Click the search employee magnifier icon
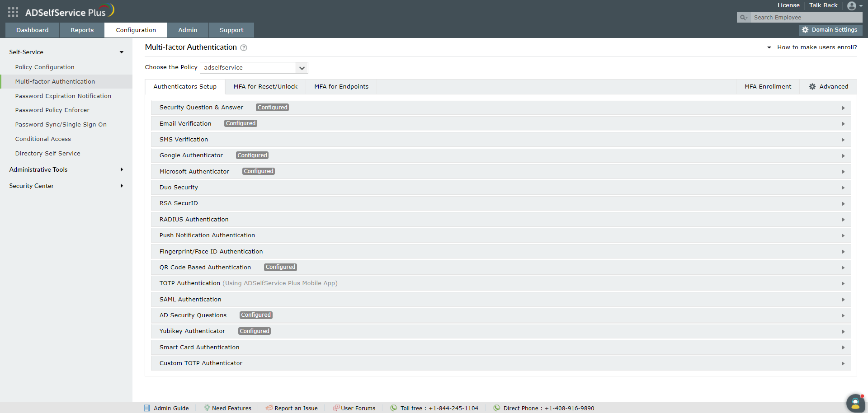 coord(743,18)
